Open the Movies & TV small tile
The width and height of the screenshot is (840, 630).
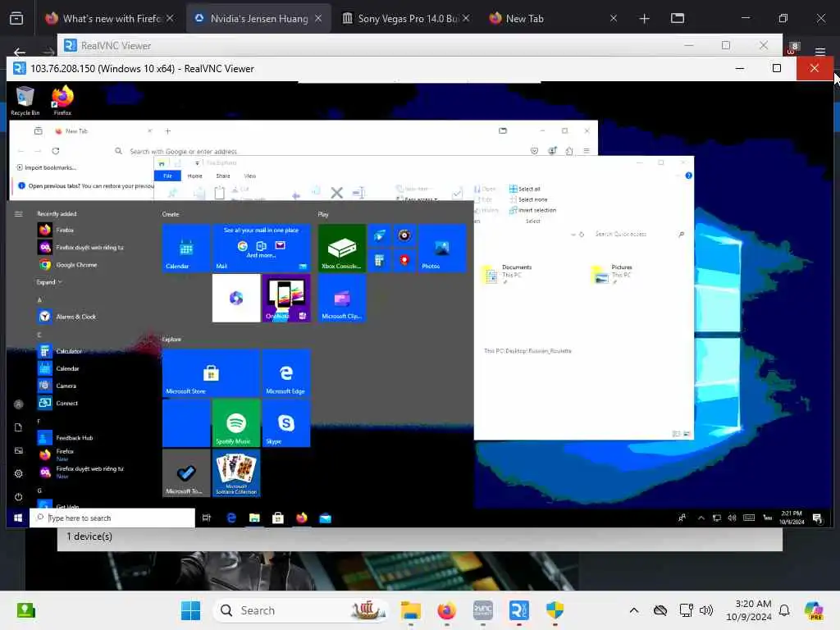pos(379,235)
